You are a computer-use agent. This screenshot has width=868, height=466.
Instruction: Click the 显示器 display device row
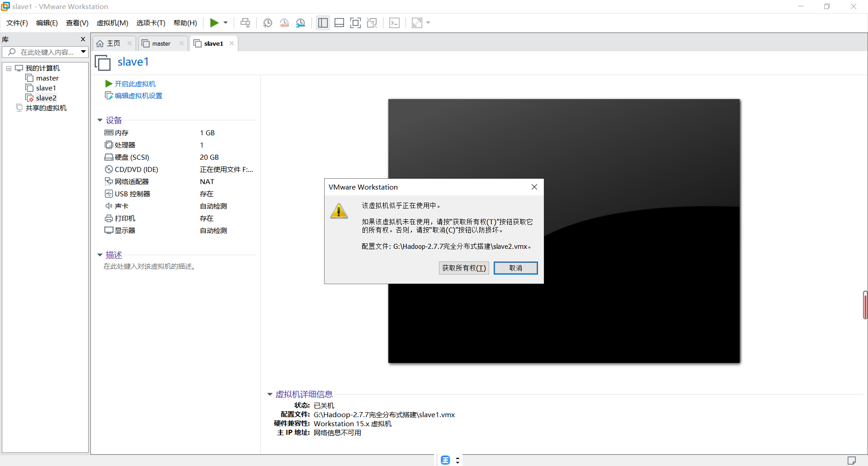(179, 230)
